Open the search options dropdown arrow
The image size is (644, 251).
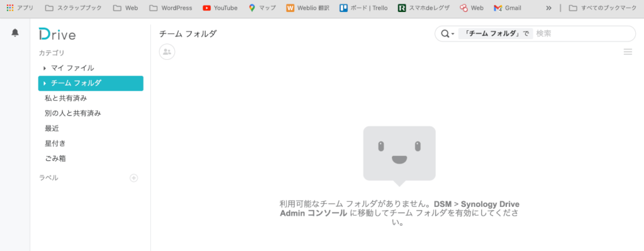tap(453, 34)
